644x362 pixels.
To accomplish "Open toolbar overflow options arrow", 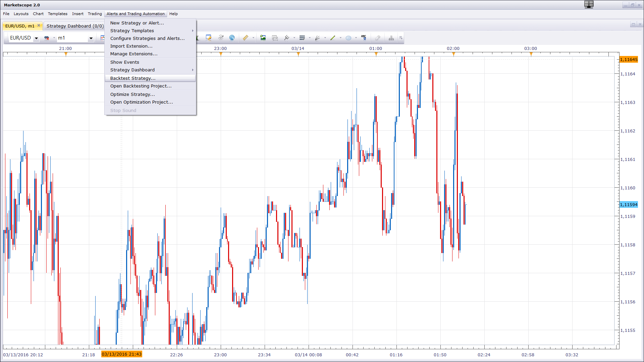I will pos(400,38).
